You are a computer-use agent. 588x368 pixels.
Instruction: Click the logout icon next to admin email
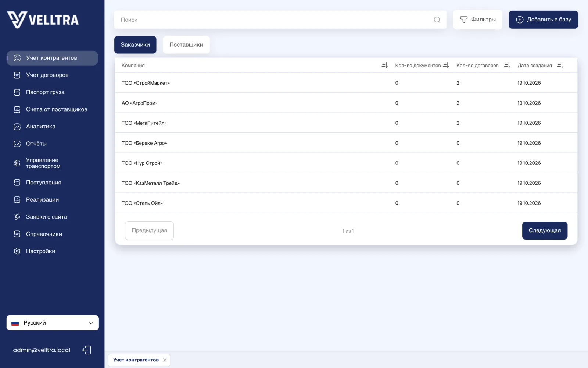coord(87,350)
